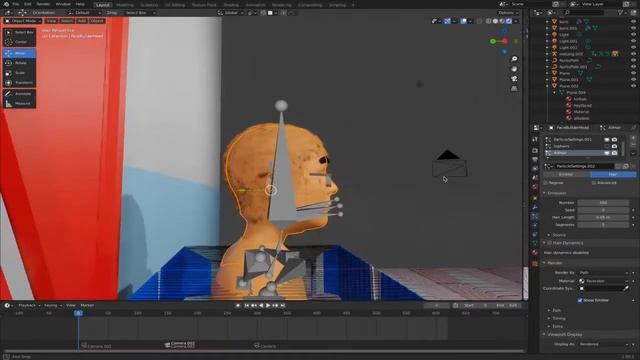Add a new particle system slot with plus

(633, 138)
